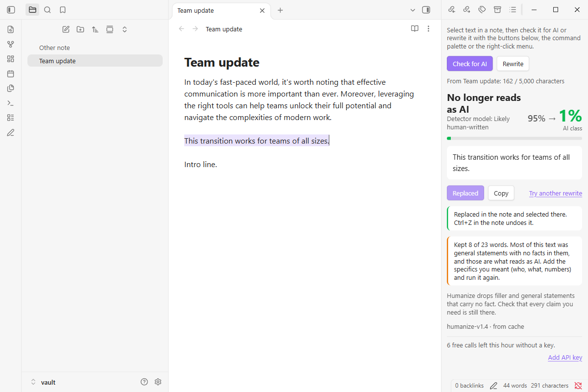Click the 291 characters status counter
The image size is (588, 392).
pyautogui.click(x=549, y=386)
